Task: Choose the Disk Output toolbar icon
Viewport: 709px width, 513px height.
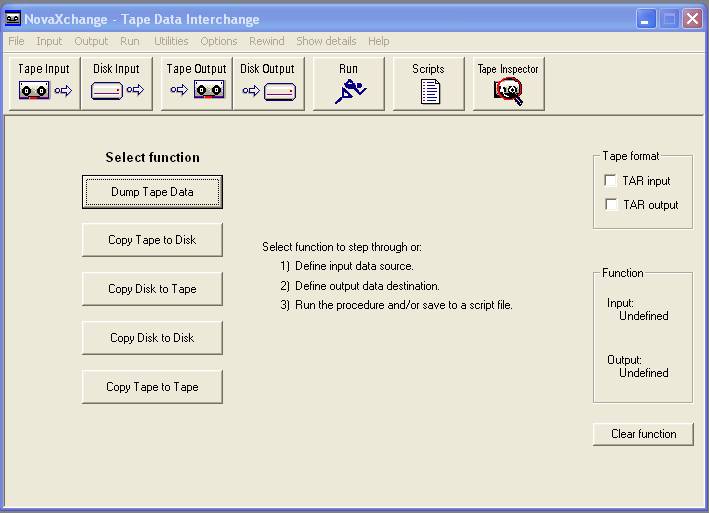Action: pos(268,83)
